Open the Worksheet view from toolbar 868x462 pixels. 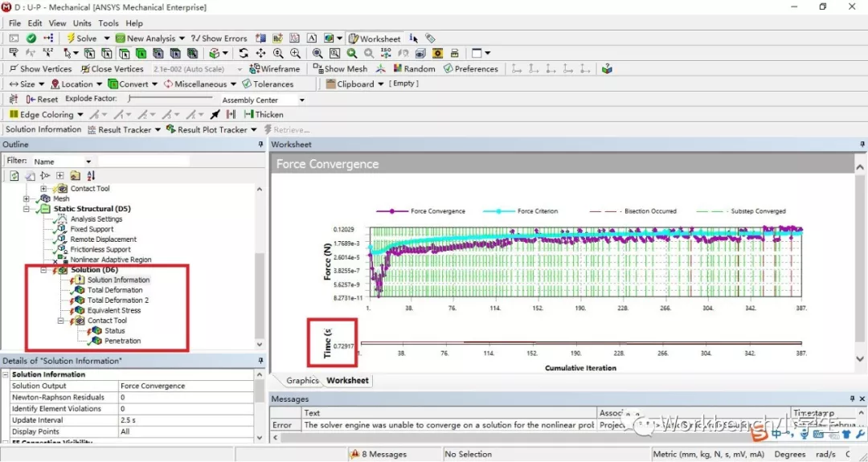coord(375,39)
